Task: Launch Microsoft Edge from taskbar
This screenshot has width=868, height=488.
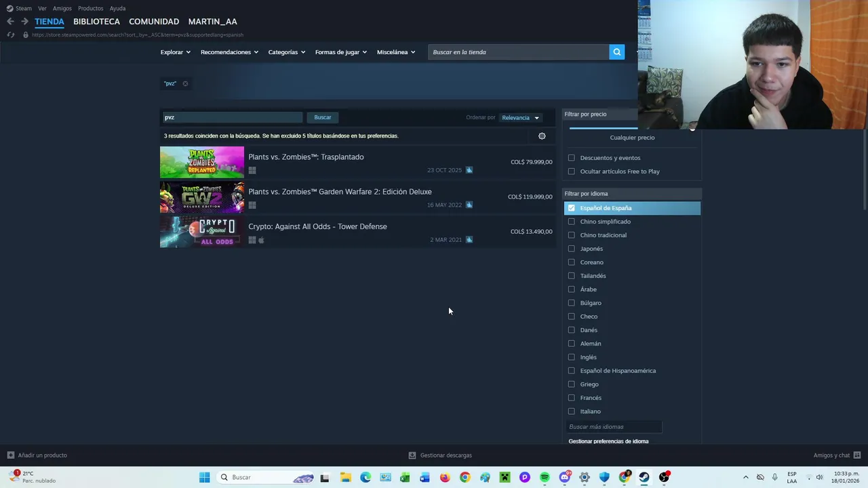Action: tap(366, 477)
